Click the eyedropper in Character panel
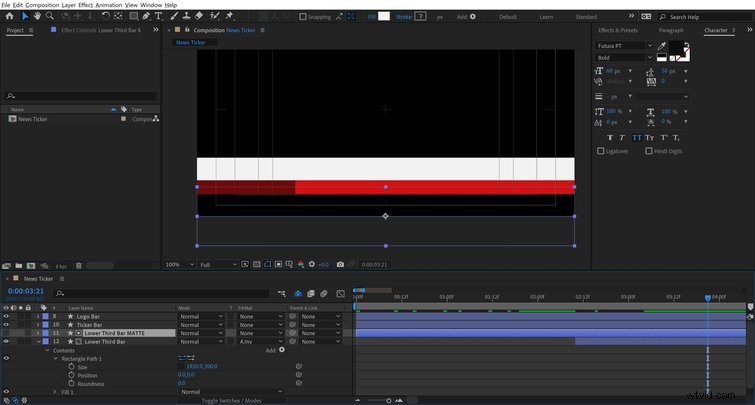755x405 pixels. click(662, 46)
